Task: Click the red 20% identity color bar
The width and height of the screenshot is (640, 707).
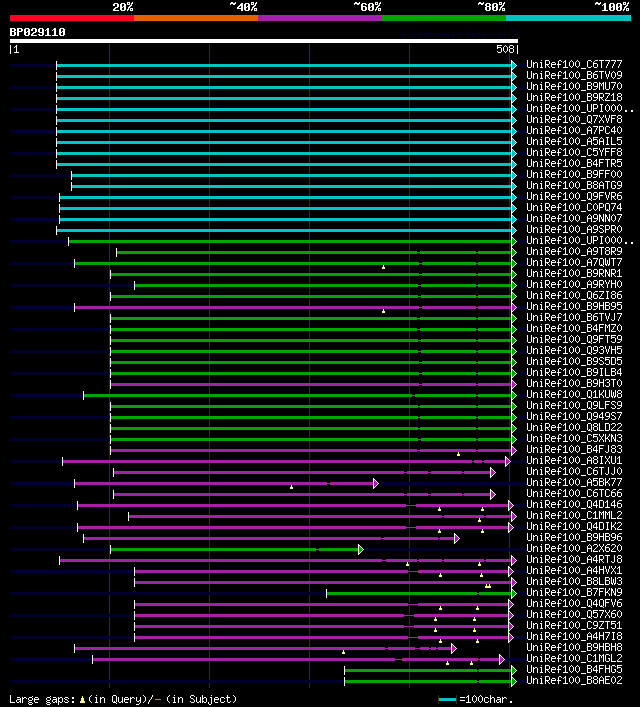Action: [72, 18]
